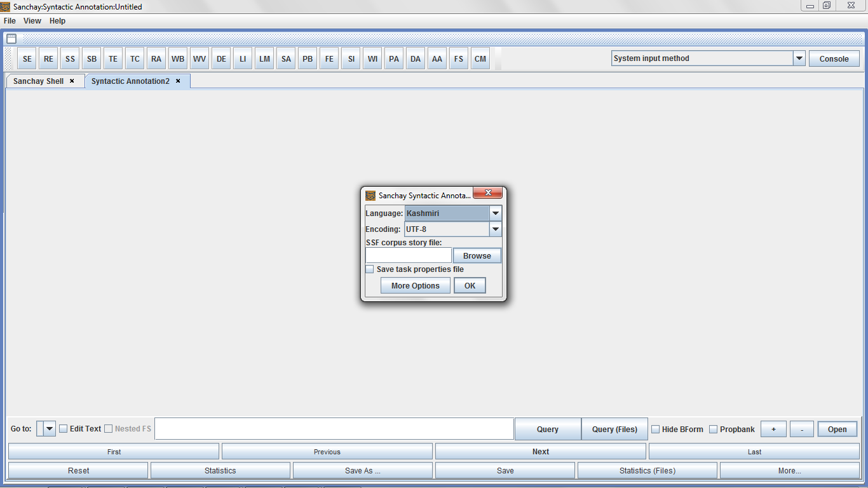Check the Hide BForm option
The width and height of the screenshot is (868, 488).
coord(656,430)
